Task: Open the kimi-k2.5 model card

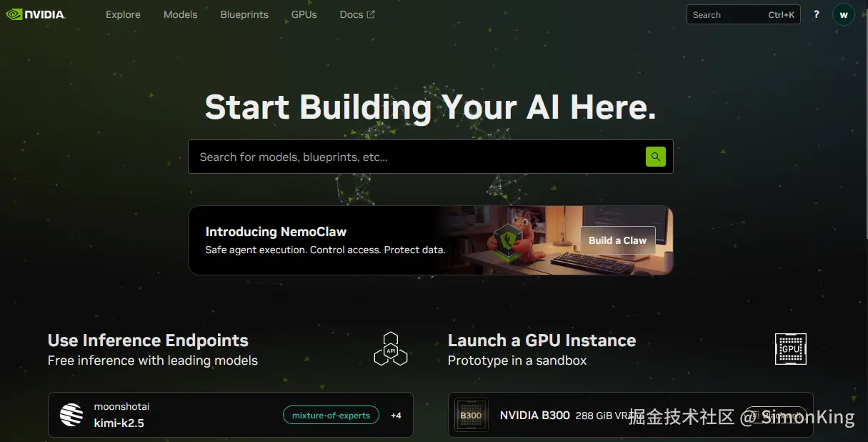Action: click(x=230, y=415)
